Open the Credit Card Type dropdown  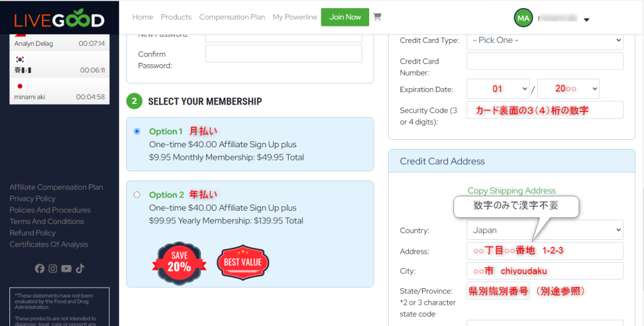(x=545, y=41)
